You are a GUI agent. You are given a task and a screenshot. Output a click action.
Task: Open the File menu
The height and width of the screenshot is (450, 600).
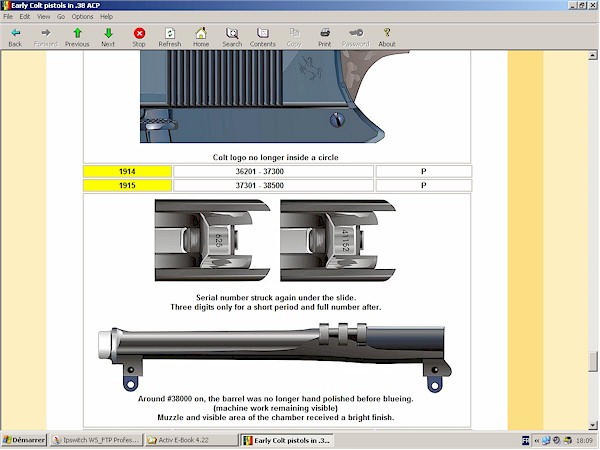(8, 16)
